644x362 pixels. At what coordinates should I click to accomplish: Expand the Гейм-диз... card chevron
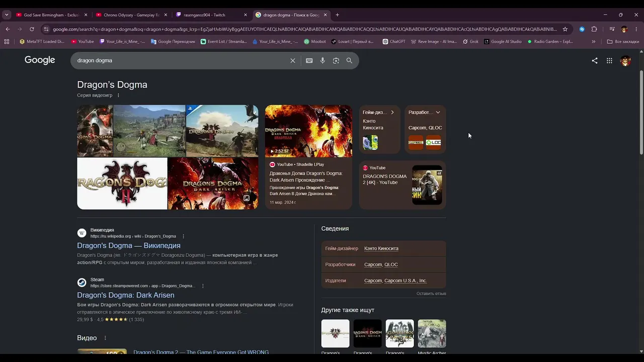pyautogui.click(x=392, y=113)
